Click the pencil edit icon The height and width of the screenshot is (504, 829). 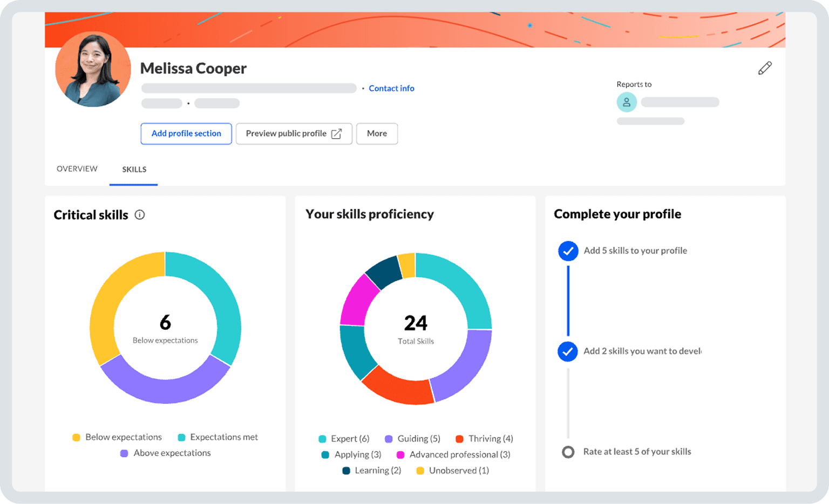pyautogui.click(x=765, y=68)
